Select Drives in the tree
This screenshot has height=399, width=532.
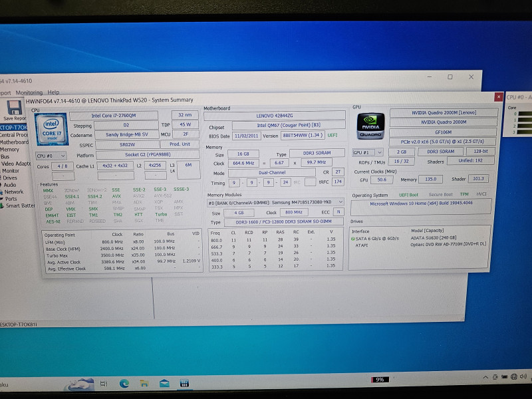10,178
